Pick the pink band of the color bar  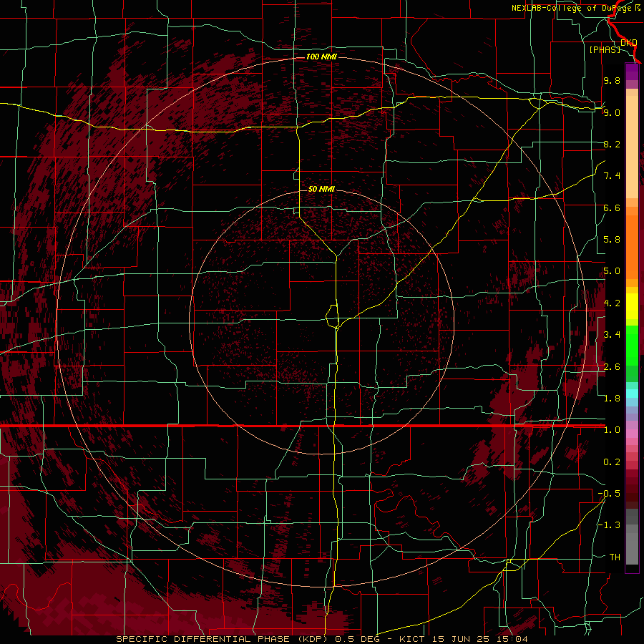click(x=632, y=434)
